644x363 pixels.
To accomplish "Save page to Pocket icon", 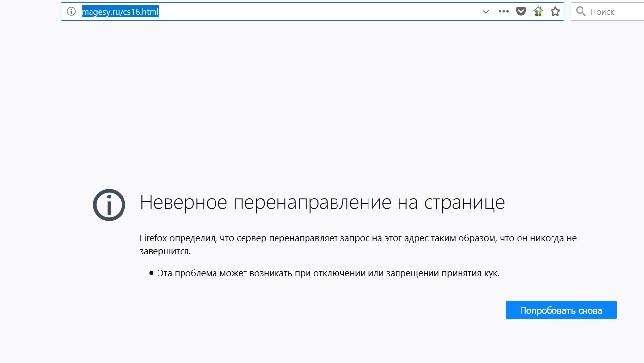I will coord(521,12).
